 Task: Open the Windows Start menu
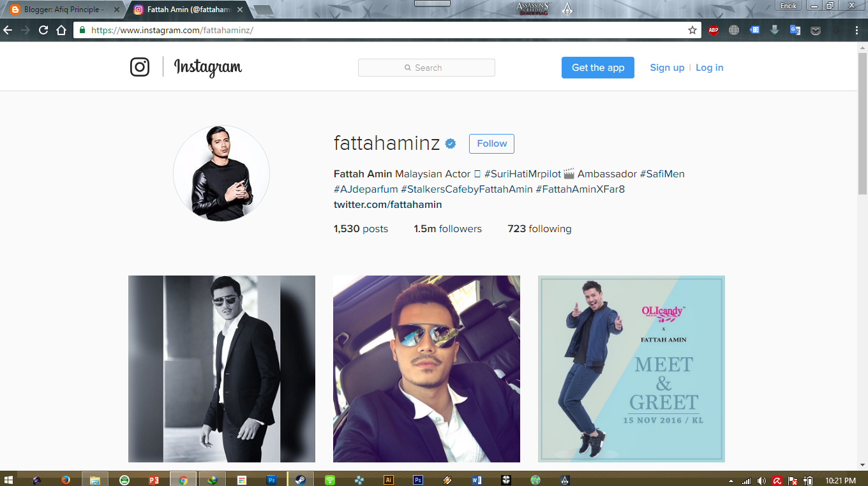click(x=9, y=480)
